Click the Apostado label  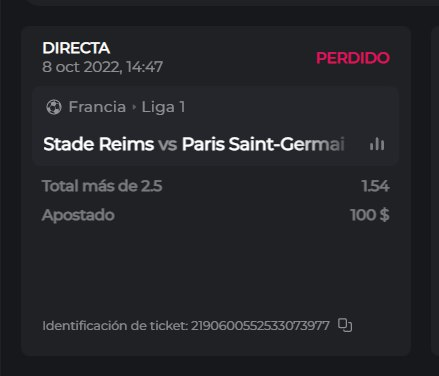point(78,215)
